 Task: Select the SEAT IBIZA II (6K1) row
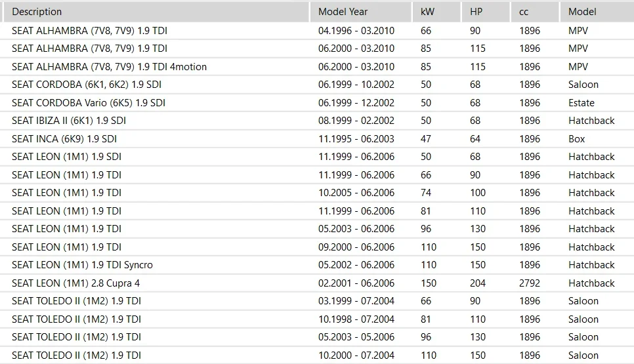coord(69,121)
